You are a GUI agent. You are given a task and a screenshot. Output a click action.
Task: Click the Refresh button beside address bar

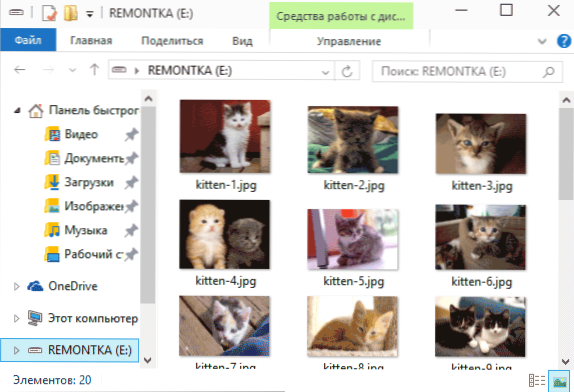347,71
